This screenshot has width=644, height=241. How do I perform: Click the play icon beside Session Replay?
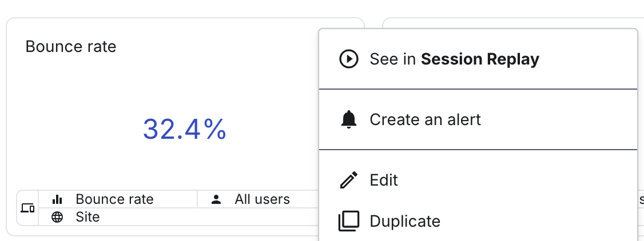click(349, 59)
